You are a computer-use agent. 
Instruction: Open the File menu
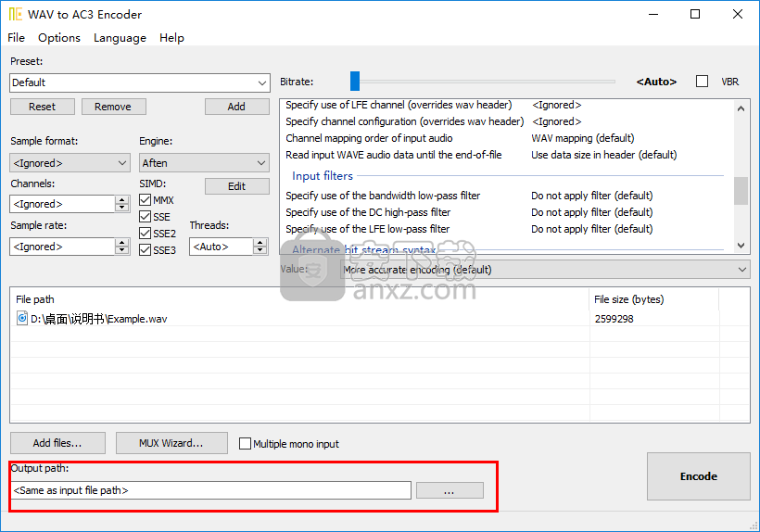click(16, 38)
